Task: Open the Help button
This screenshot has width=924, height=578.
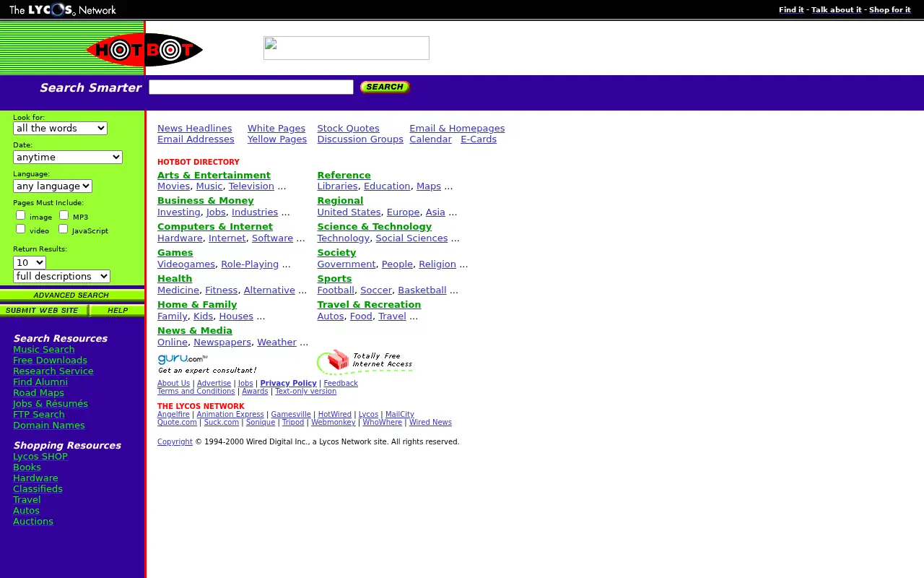Action: pyautogui.click(x=117, y=311)
